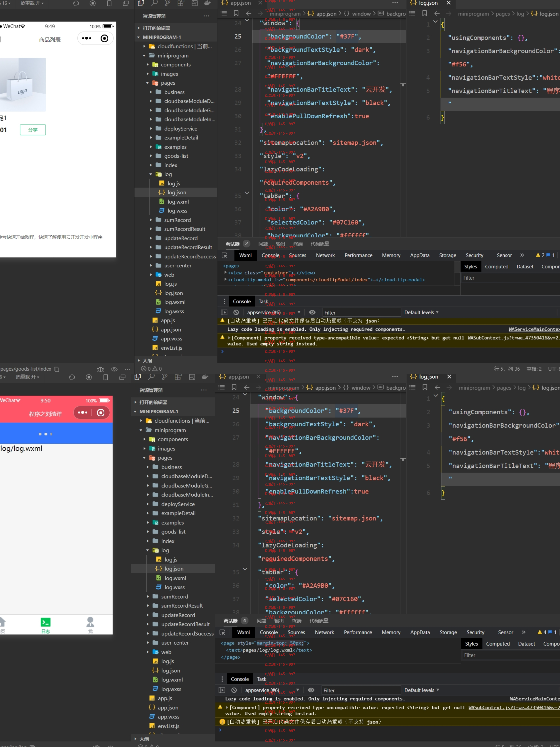Open Explorer icon in lower window activity bar
Viewport: 560px width, 747px height.
[x=138, y=377]
